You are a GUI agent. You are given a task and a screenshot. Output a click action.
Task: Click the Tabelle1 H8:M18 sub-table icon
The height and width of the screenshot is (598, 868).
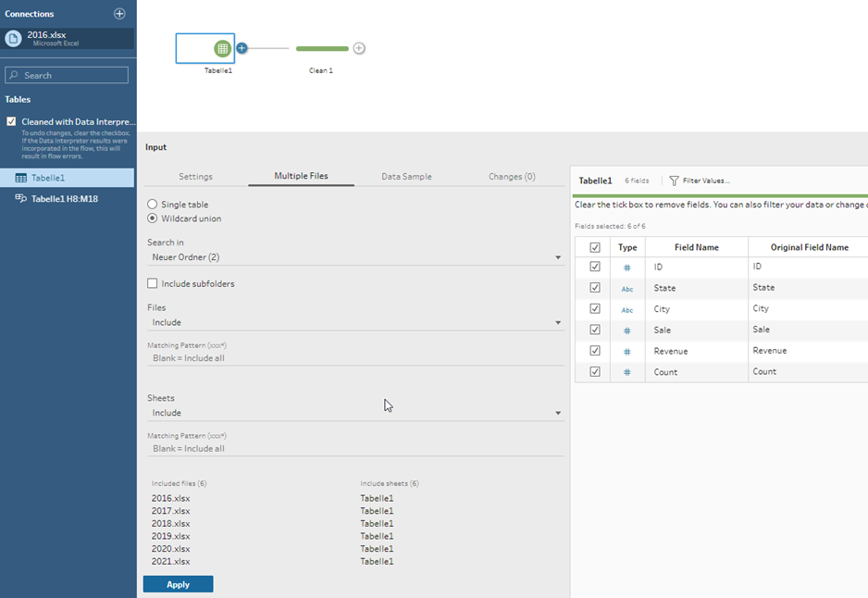click(x=21, y=198)
